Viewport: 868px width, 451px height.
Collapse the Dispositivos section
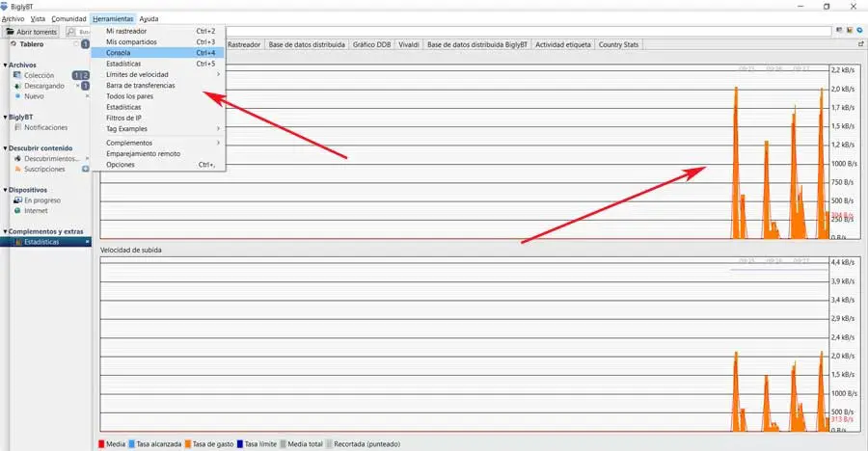[5, 190]
